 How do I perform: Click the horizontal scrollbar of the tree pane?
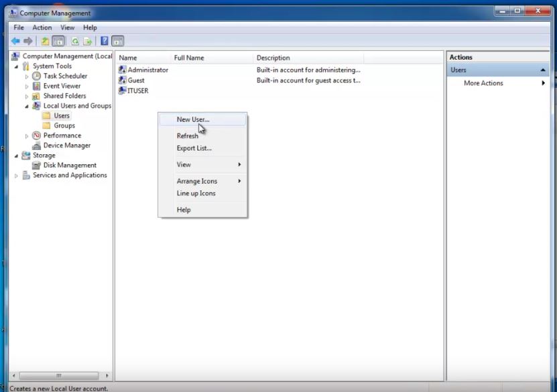coord(60,376)
